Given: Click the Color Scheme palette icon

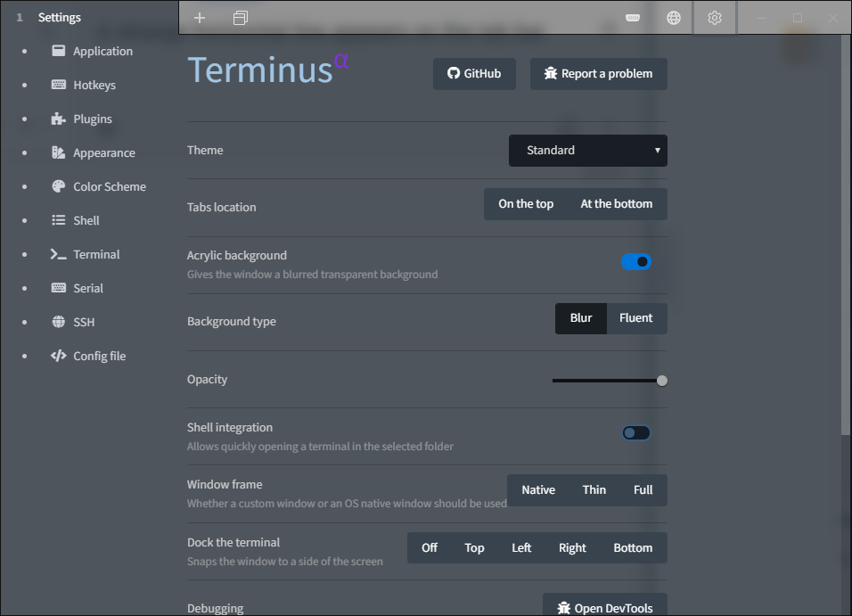Looking at the screenshot, I should click(x=58, y=186).
